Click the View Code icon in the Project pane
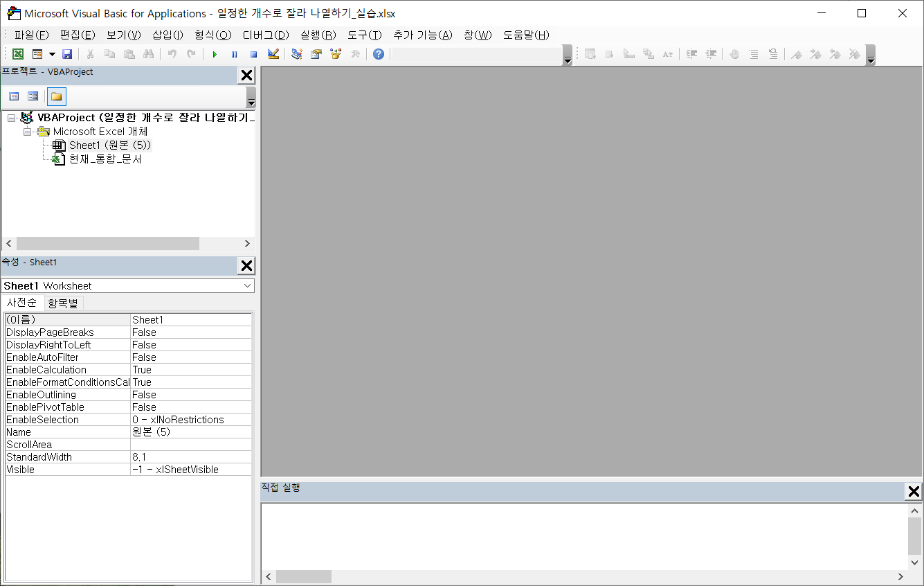Viewport: 924px width, 586px height. 14,96
